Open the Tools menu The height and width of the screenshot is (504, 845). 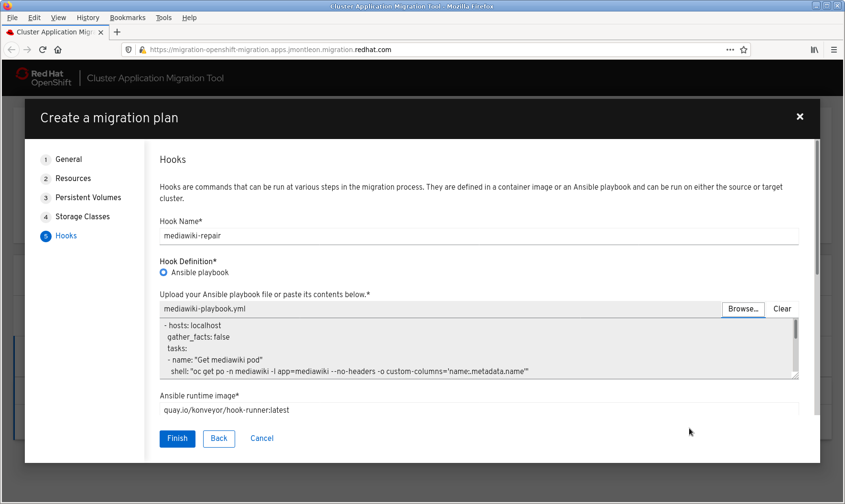pos(163,18)
